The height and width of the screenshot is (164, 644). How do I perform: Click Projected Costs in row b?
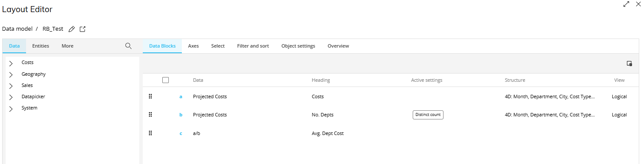pyautogui.click(x=210, y=115)
